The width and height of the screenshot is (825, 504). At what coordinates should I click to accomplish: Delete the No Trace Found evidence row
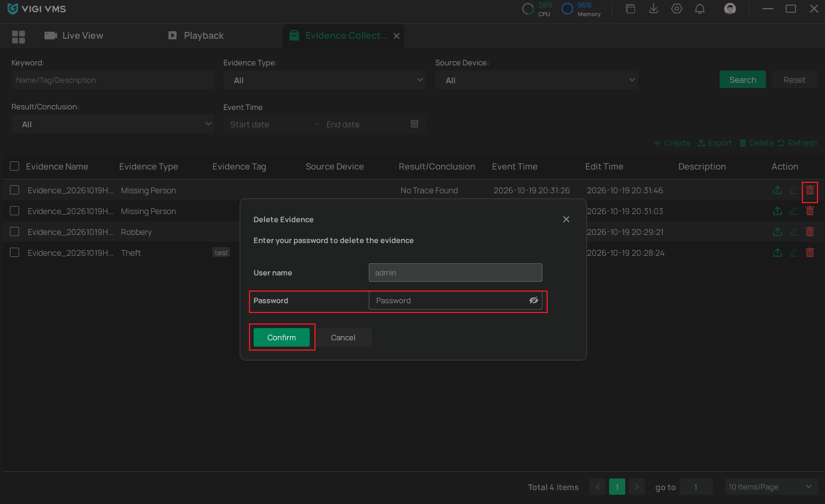[x=810, y=190]
